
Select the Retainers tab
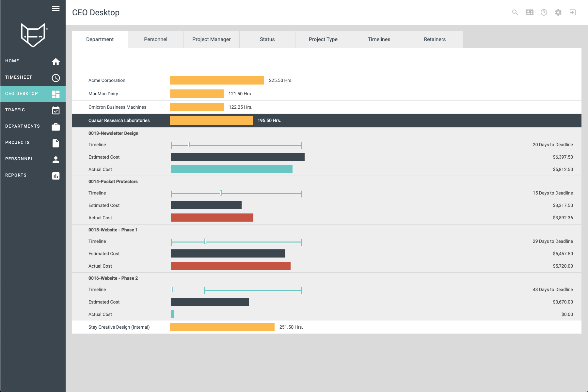click(x=435, y=39)
